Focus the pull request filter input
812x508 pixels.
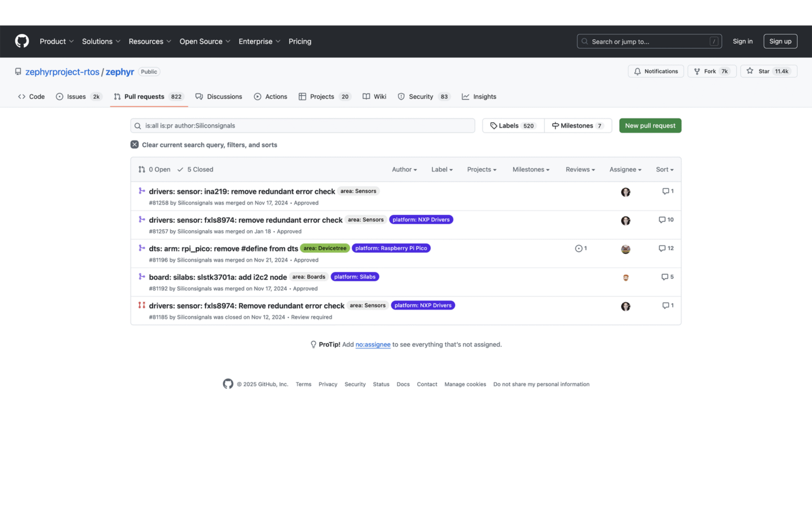click(x=302, y=126)
